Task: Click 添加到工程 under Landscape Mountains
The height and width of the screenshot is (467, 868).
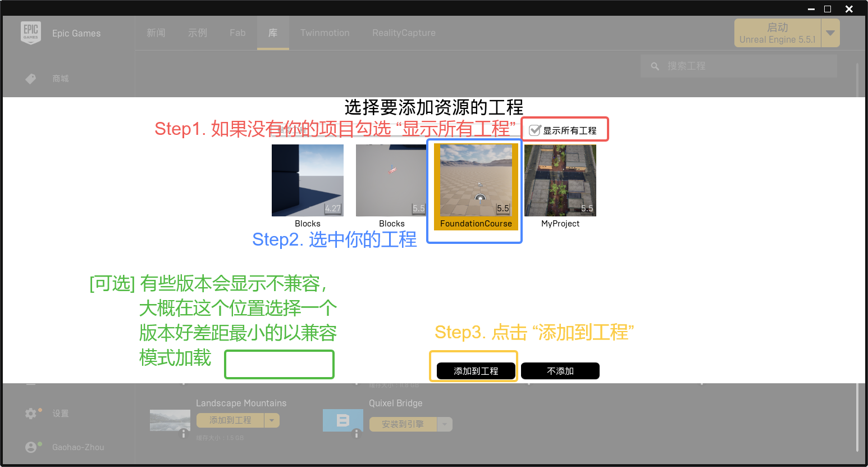Action: (230, 420)
